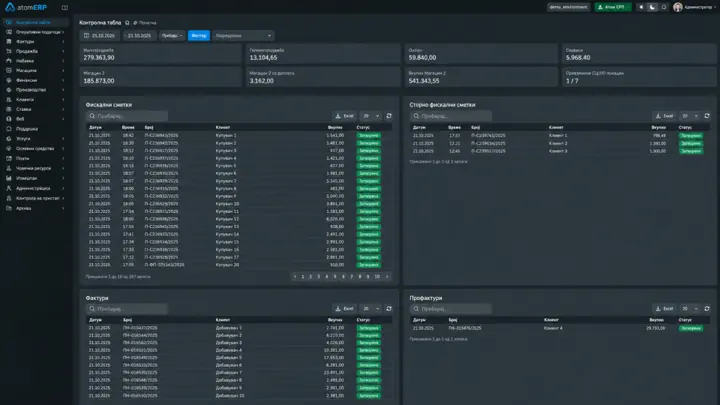Expand the Оперативни податоци submenu chevron
This screenshot has width=720, height=405.
(63, 32)
